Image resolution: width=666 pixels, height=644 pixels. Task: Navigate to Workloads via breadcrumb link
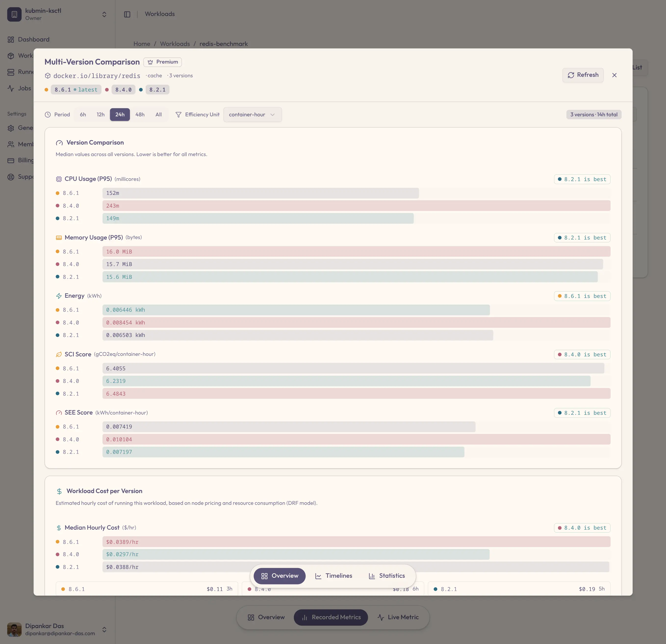coord(175,43)
